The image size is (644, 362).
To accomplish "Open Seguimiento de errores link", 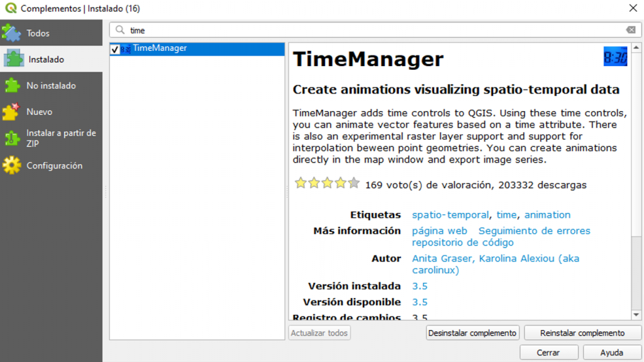I will (534, 231).
